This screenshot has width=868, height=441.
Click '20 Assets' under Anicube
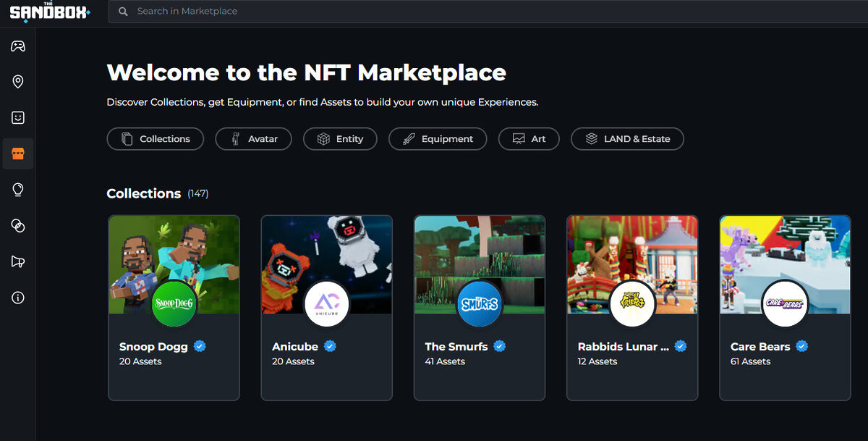coord(293,361)
